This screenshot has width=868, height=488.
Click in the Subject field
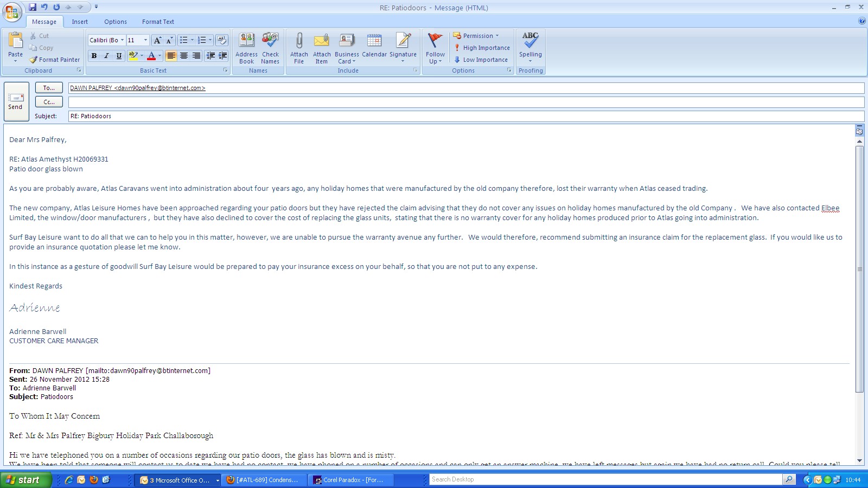466,116
